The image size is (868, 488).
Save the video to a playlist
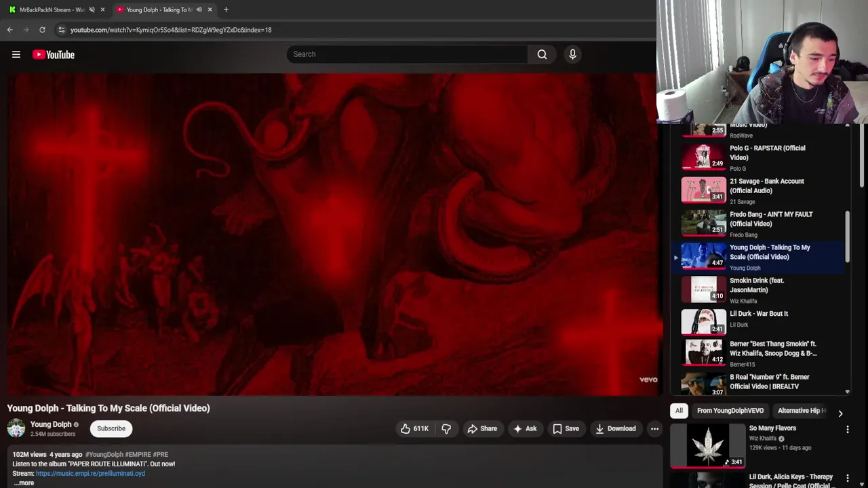tap(566, 428)
